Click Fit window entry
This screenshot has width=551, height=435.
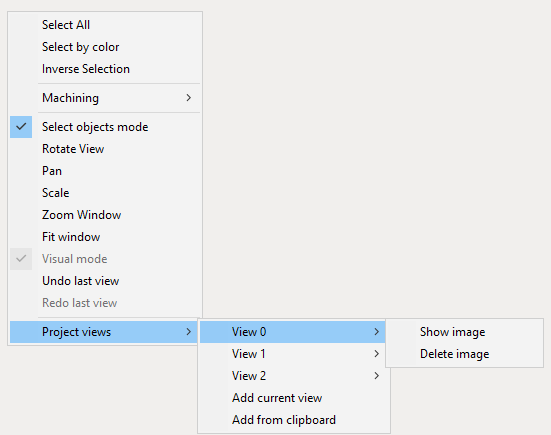pos(105,237)
